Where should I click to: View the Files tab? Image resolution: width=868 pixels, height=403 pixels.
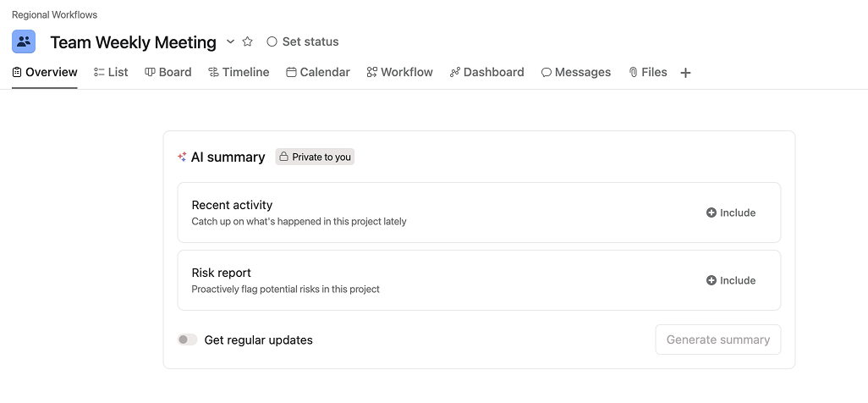pos(648,72)
